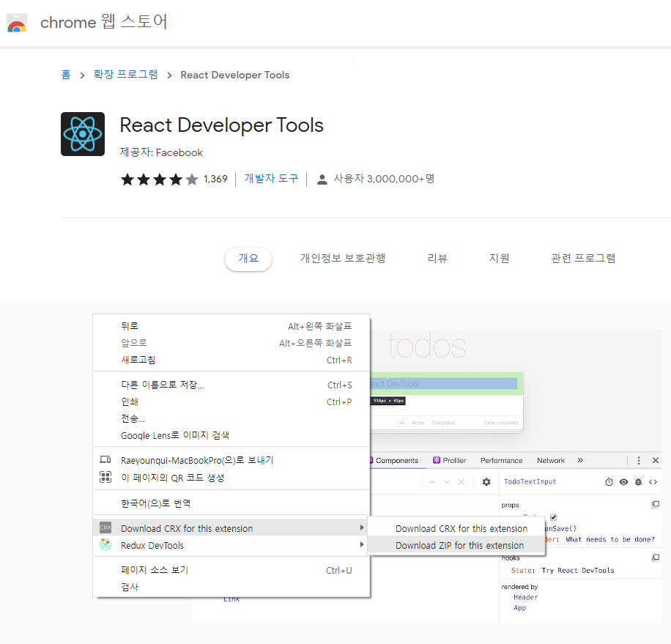Expand the Download CRX submenu arrow

click(362, 528)
